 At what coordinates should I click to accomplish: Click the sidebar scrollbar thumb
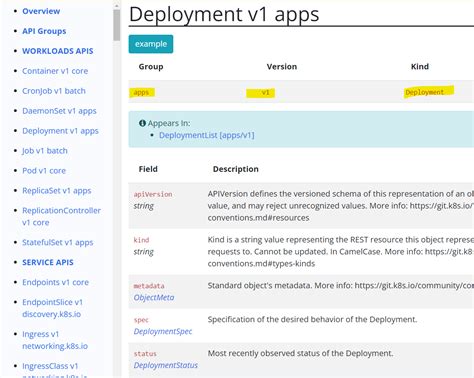(x=116, y=25)
